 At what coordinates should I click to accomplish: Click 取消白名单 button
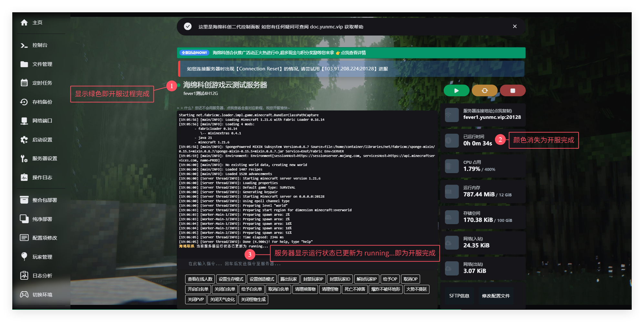[x=279, y=289]
